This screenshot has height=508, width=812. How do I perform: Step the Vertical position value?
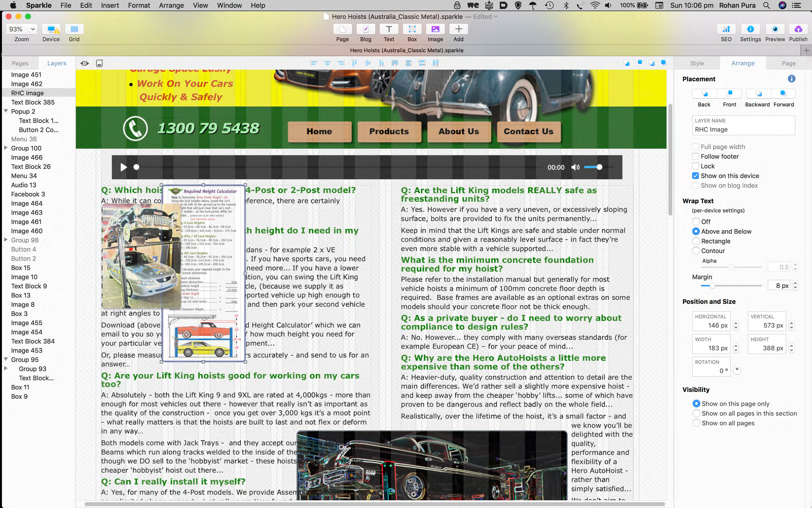coord(791,326)
